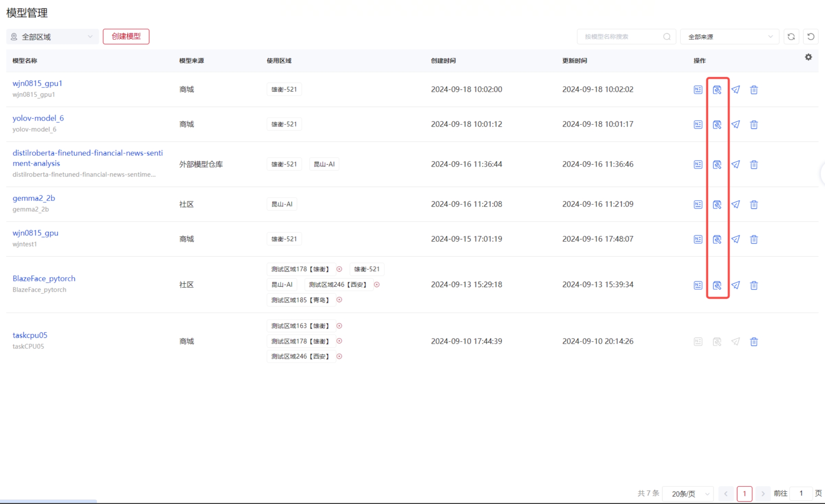Click the refresh icon next to source dropdown

[x=791, y=37]
